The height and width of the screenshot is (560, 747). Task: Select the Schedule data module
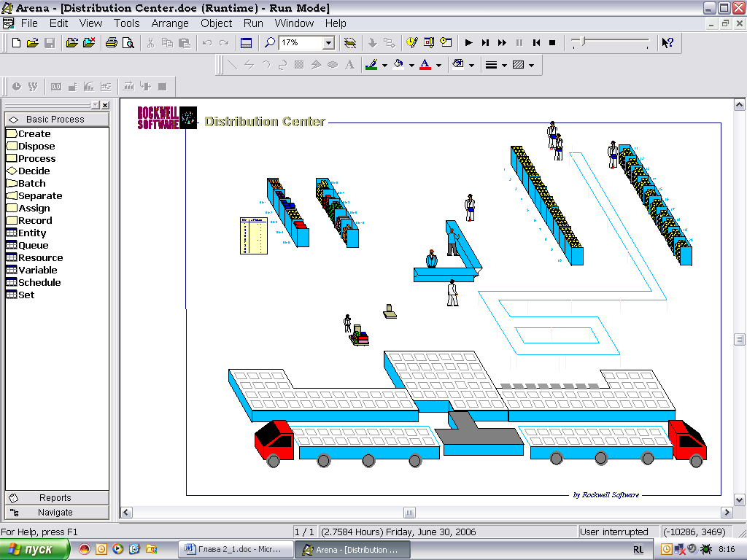click(34, 282)
